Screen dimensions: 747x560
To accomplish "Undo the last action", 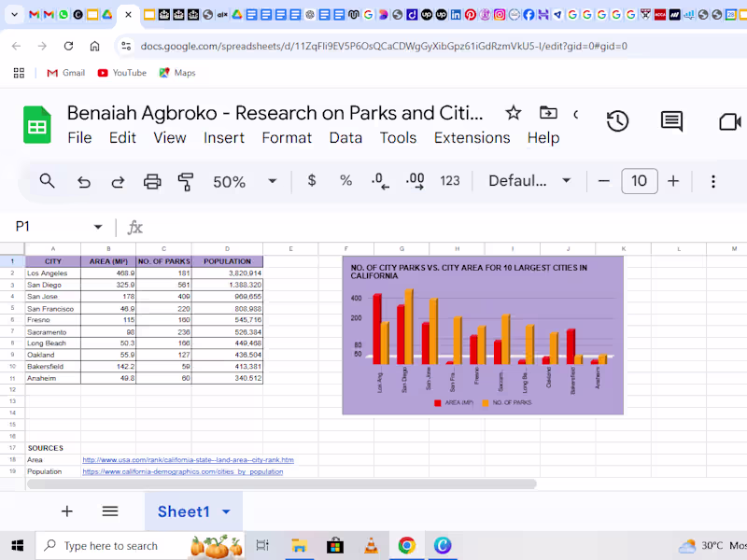I will [x=84, y=181].
